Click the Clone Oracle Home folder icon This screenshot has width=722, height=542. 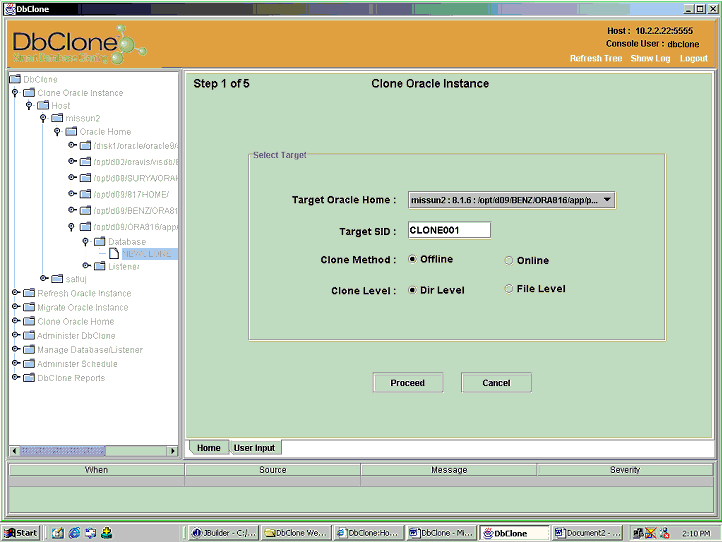pyautogui.click(x=29, y=321)
